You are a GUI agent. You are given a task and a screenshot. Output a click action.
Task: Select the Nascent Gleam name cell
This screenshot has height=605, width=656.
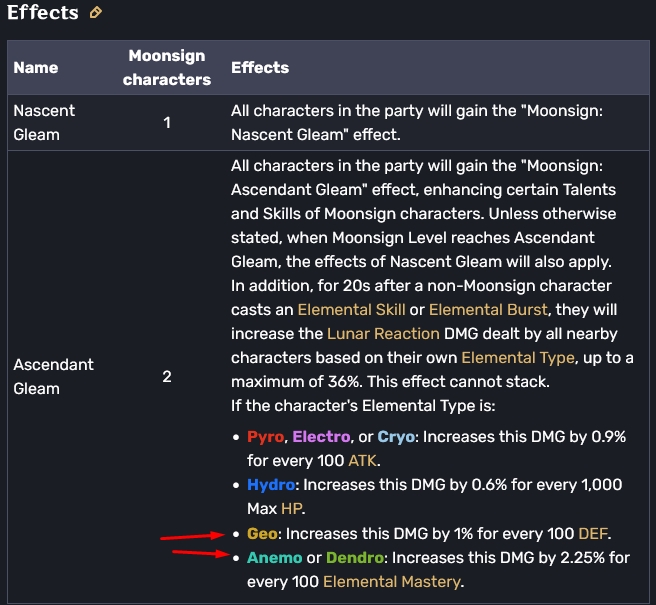point(44,122)
